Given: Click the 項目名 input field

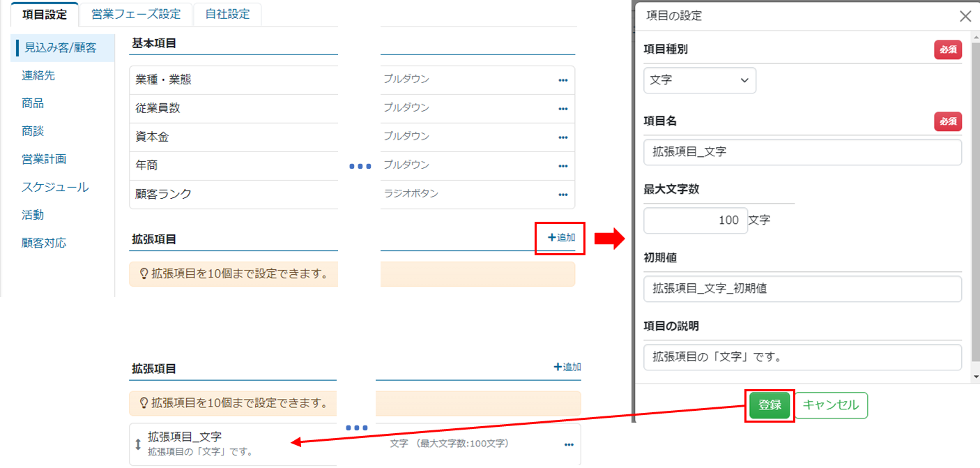Looking at the screenshot, I should tap(802, 152).
